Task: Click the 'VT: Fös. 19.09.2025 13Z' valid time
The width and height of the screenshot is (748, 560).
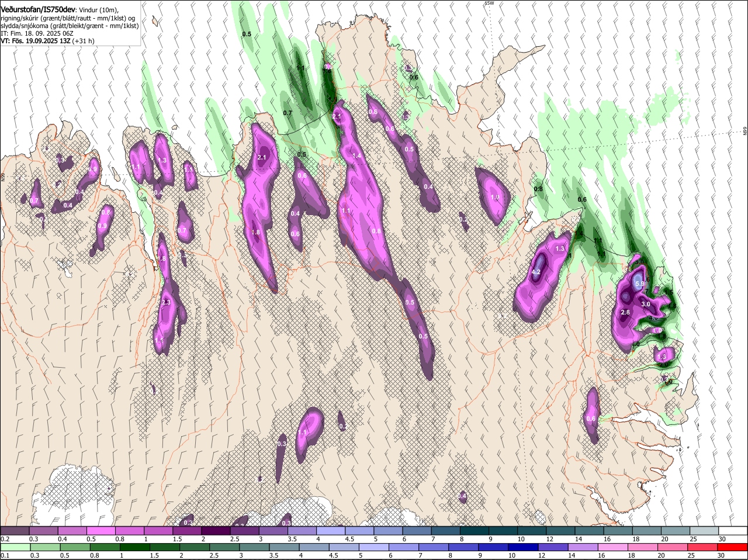Action: coord(35,42)
